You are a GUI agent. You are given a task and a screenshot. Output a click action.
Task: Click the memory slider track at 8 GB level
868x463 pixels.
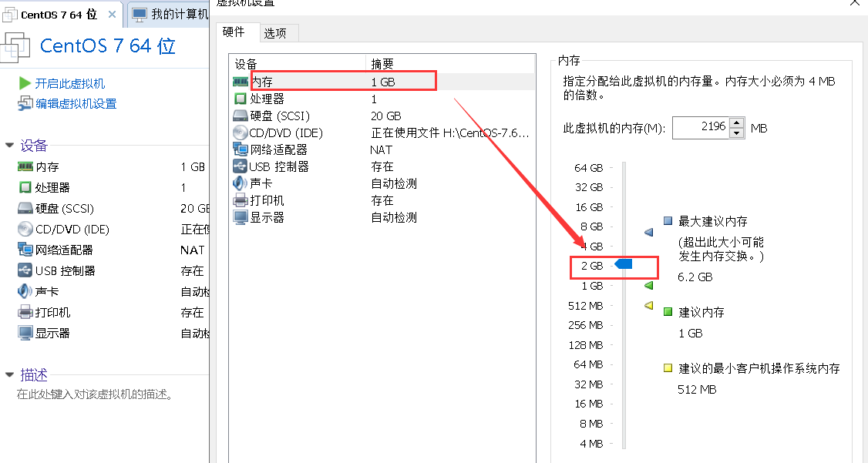[624, 226]
